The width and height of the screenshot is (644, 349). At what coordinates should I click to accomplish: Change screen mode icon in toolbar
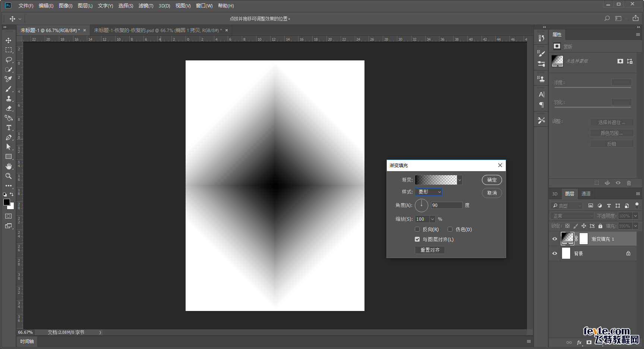coord(9,226)
